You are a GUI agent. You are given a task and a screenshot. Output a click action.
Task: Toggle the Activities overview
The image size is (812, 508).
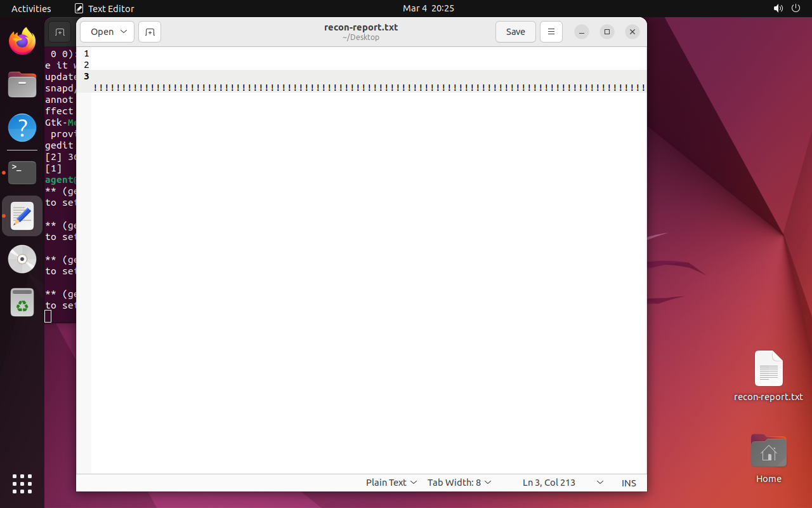point(31,8)
